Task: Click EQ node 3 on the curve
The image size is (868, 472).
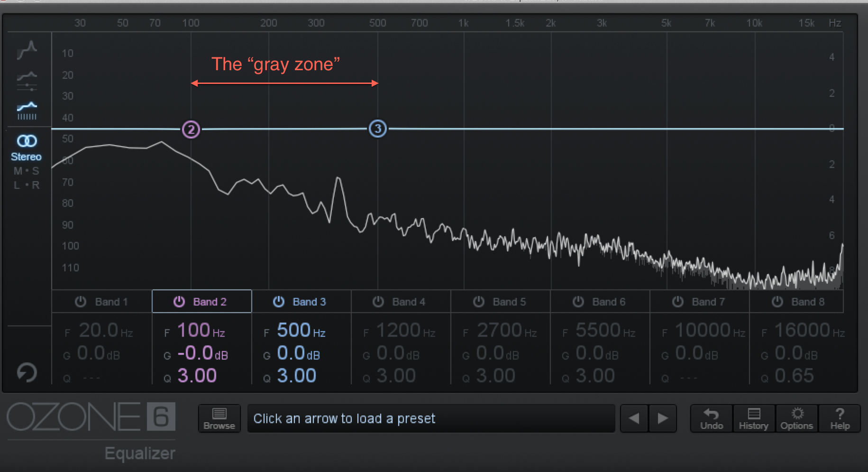Action: 378,129
